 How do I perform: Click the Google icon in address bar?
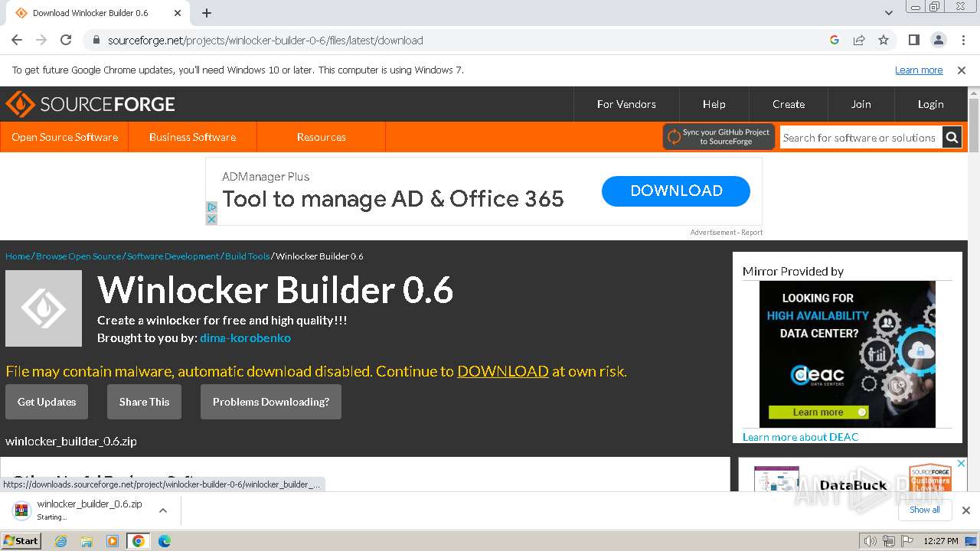pyautogui.click(x=835, y=40)
